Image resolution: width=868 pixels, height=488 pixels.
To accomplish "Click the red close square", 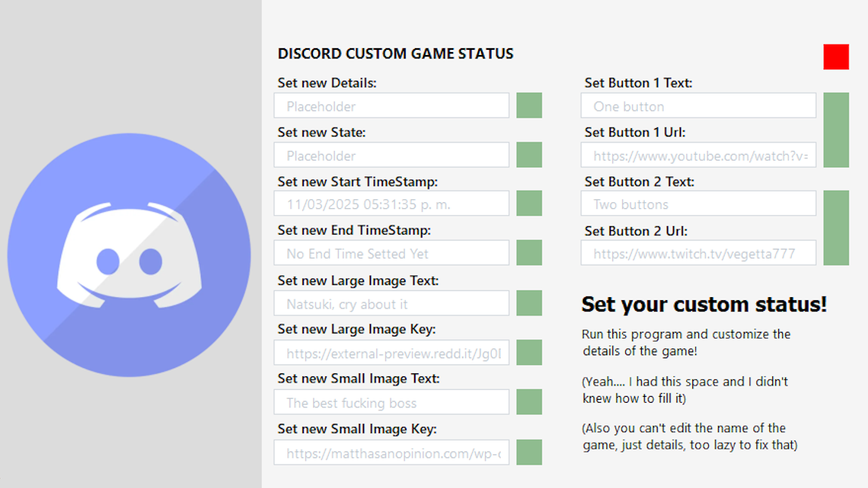I will [836, 57].
